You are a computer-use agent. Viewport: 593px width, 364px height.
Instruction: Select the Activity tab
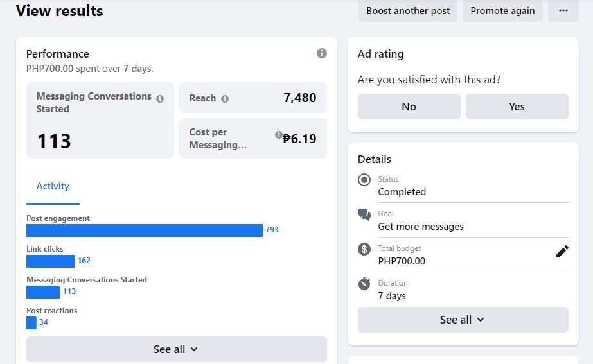click(x=53, y=186)
